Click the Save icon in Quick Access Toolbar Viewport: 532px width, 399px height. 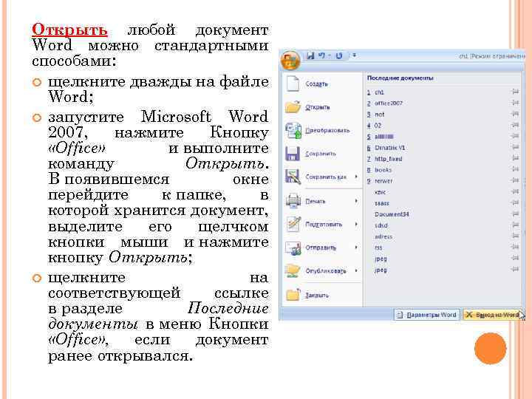[x=310, y=55]
